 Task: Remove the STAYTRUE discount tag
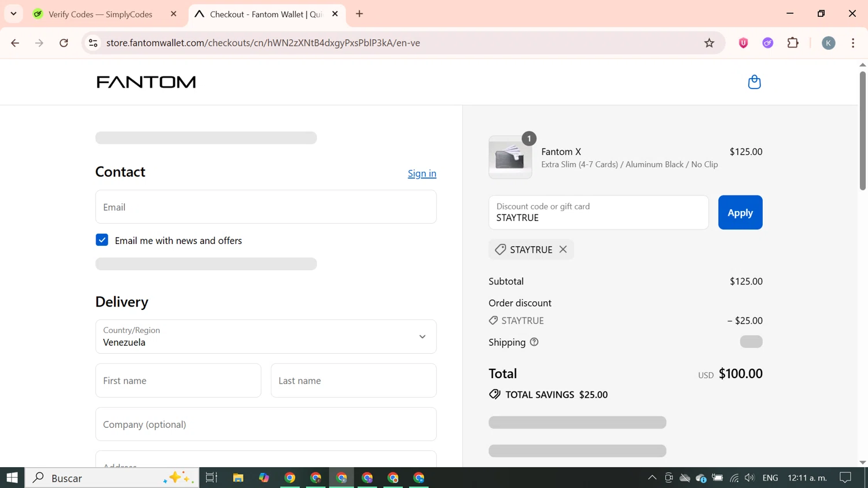click(563, 249)
